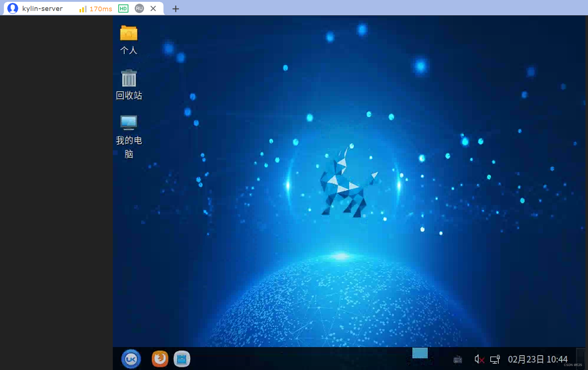
Task: Click the show desktop strip beside the clock
Action: click(x=581, y=359)
